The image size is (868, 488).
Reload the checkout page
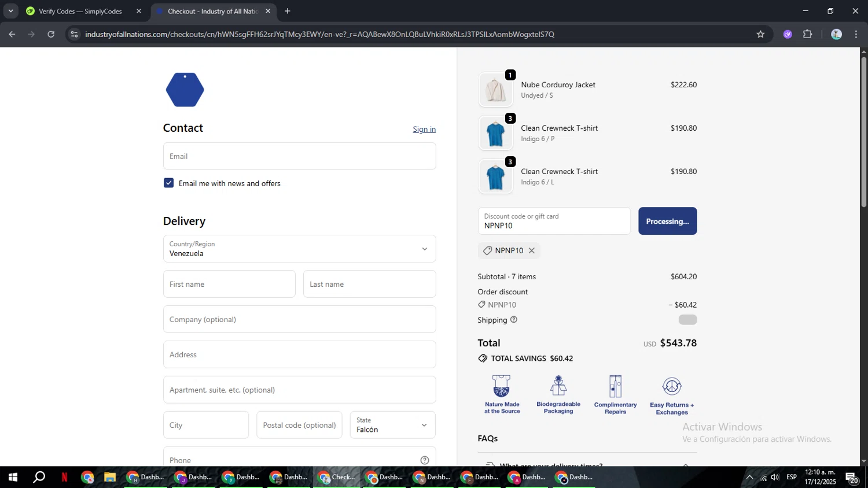point(51,34)
